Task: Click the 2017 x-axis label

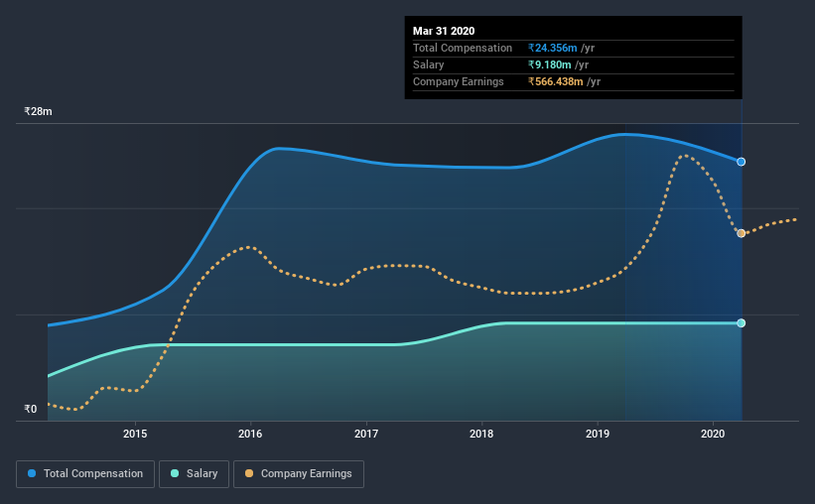Action: click(366, 434)
